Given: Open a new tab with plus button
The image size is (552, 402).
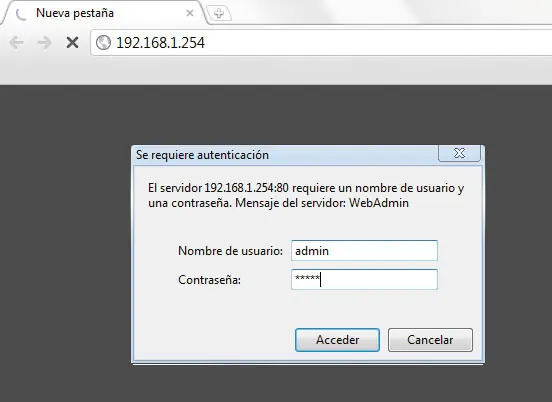Looking at the screenshot, I should point(219,13).
